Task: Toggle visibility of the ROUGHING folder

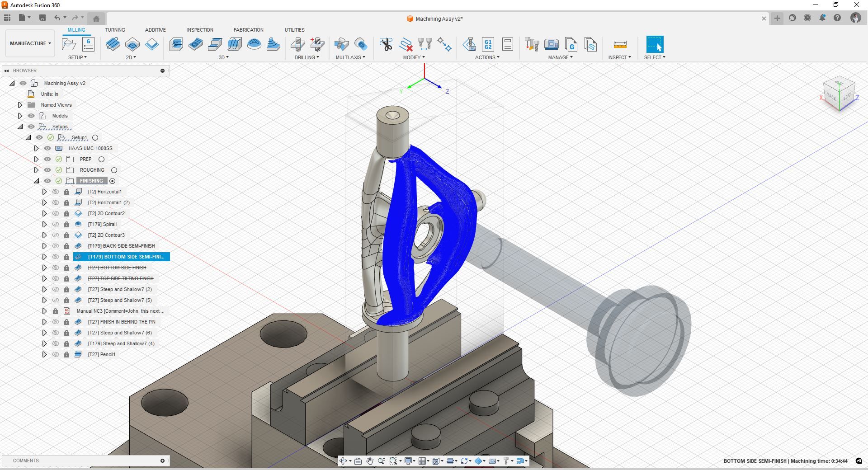Action: point(47,170)
